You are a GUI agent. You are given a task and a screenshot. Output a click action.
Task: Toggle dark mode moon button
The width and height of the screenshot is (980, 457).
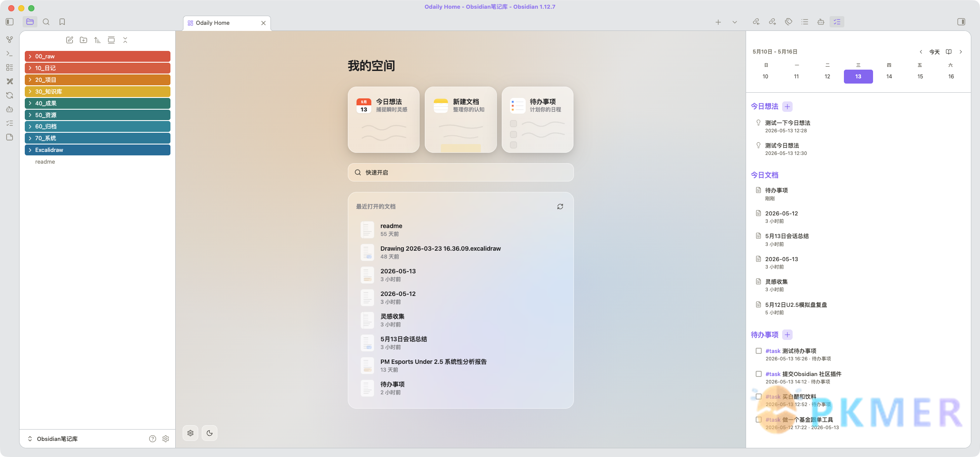click(x=210, y=433)
